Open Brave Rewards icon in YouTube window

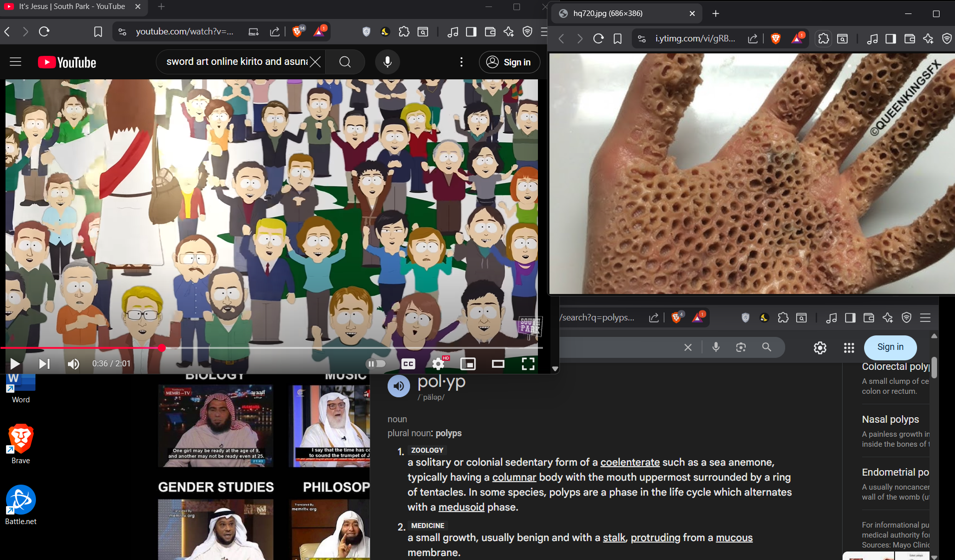320,31
